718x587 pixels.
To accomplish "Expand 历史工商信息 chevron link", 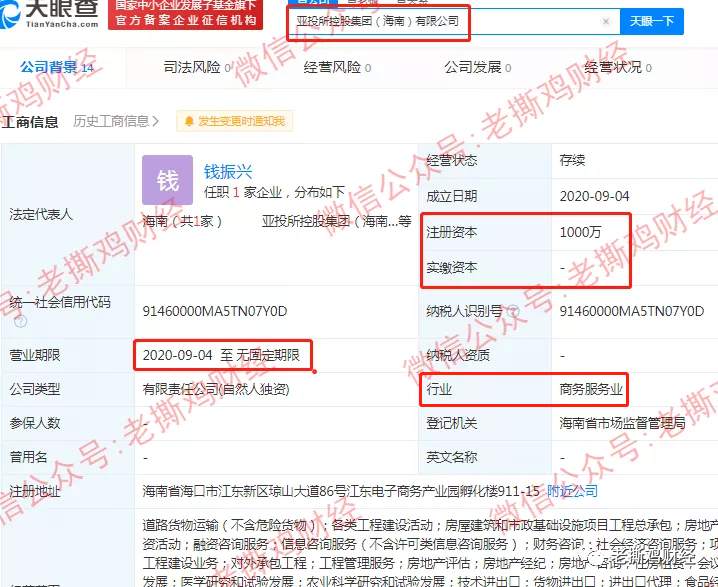I will (x=116, y=121).
